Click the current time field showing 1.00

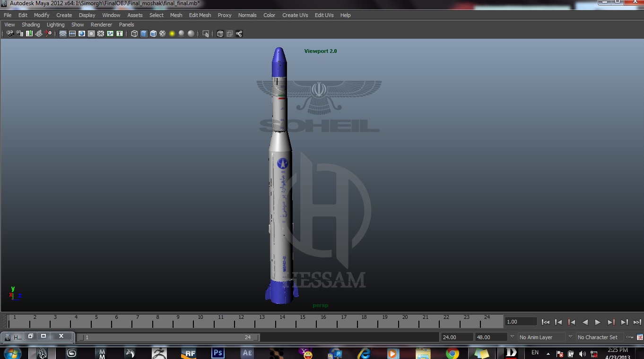tap(521, 322)
